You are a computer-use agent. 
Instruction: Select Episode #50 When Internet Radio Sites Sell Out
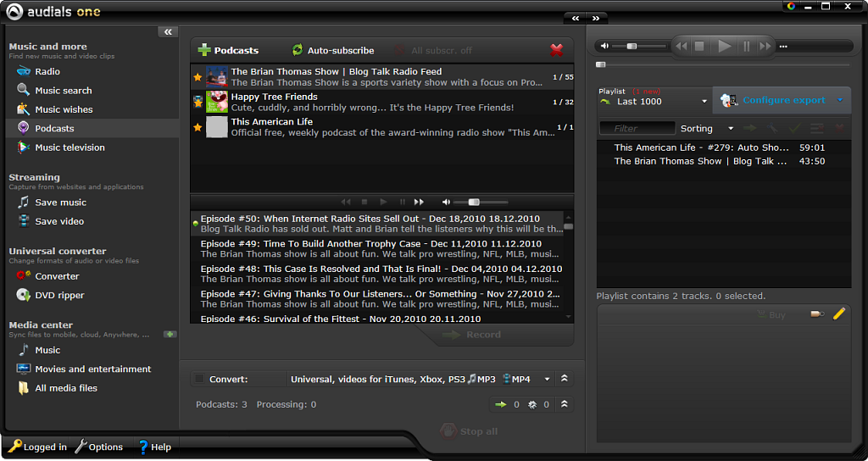pyautogui.click(x=377, y=224)
